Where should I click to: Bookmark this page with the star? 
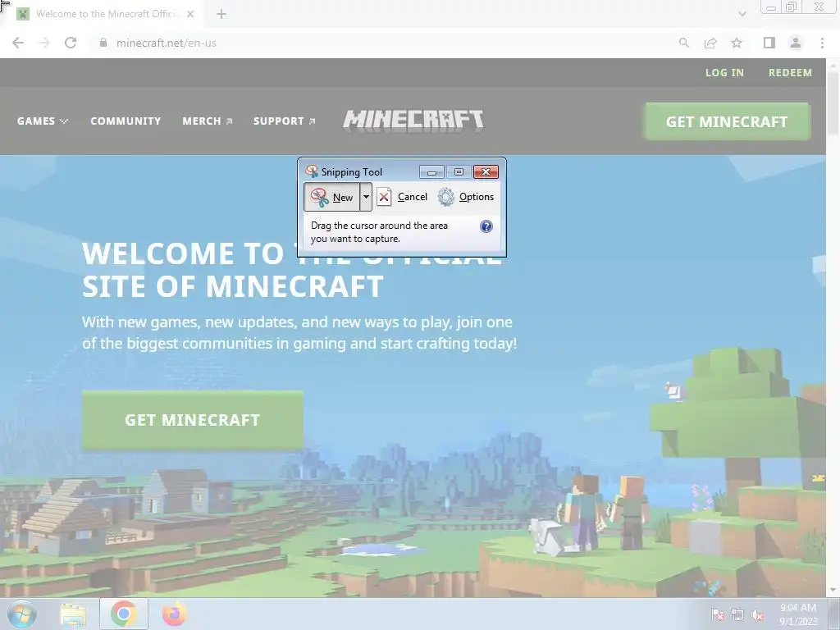pos(737,43)
